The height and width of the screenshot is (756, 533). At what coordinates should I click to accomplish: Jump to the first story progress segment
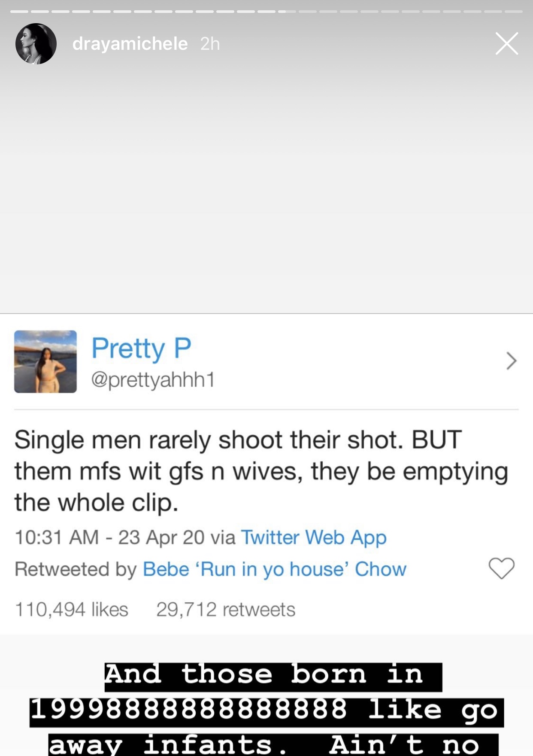[19, 12]
